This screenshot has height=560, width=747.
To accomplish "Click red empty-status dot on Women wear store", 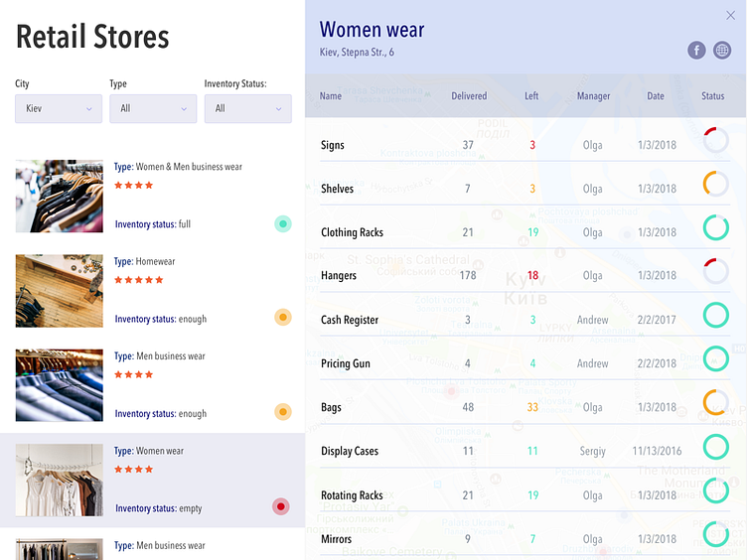I will pos(281,506).
